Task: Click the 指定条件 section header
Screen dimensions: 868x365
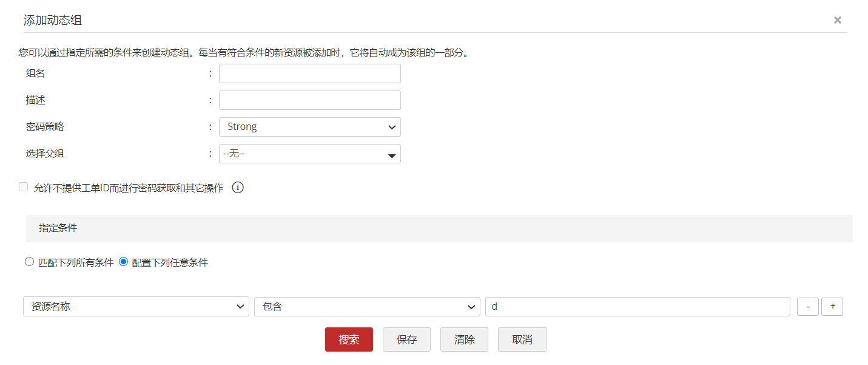Action: pyautogui.click(x=439, y=228)
